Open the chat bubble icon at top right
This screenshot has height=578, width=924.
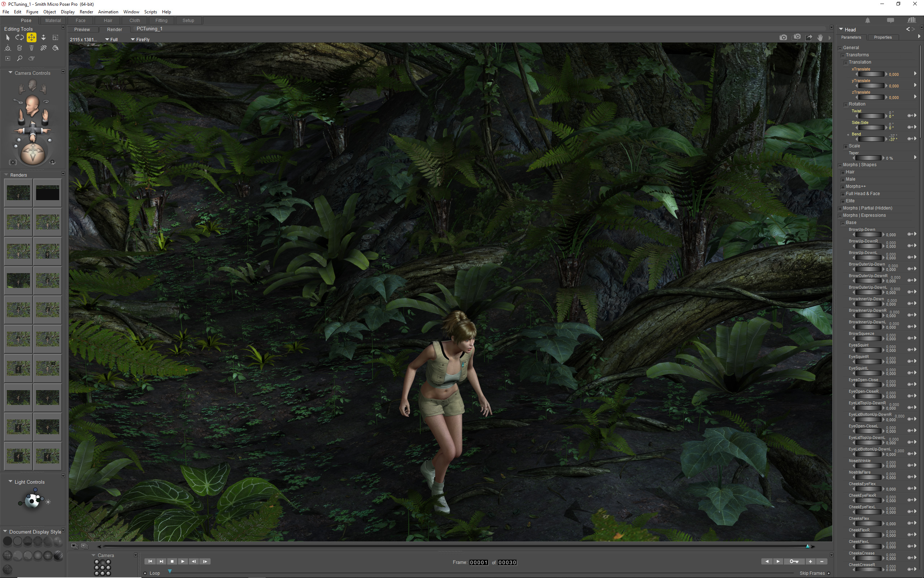(890, 20)
